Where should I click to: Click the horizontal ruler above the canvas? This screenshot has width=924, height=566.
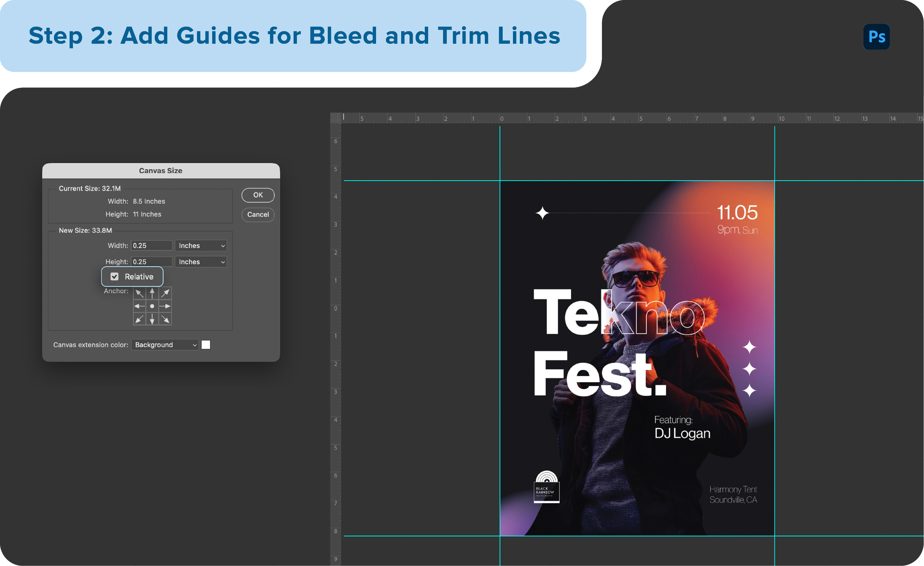[608, 118]
